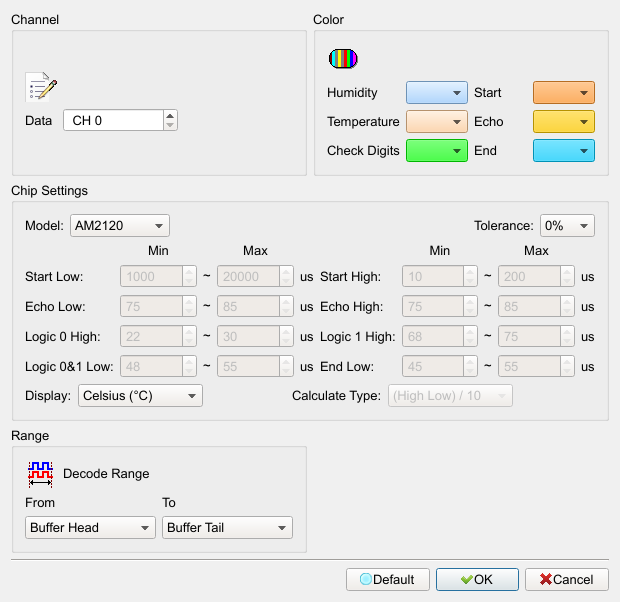This screenshot has width=620, height=602.
Task: Open the From Buffer Head dropdown
Action: [90, 527]
